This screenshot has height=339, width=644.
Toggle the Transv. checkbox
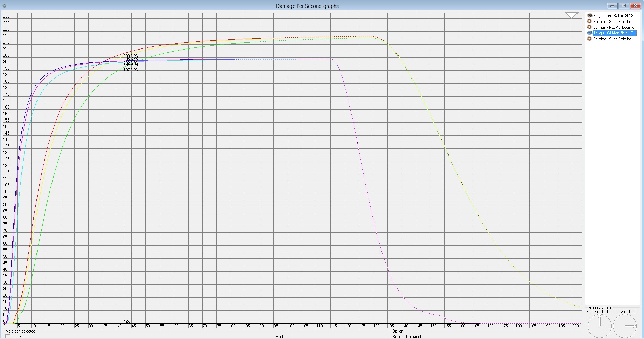click(8, 337)
